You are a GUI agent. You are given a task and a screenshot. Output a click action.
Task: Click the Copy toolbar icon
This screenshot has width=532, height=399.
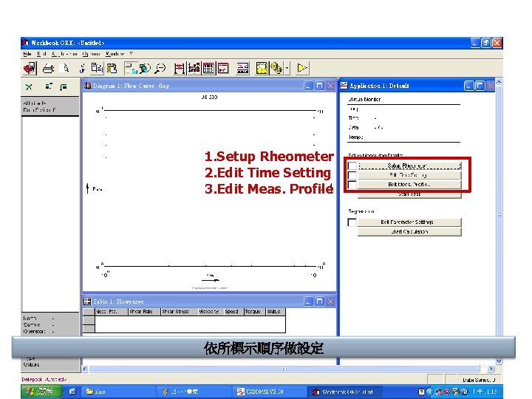[97, 68]
